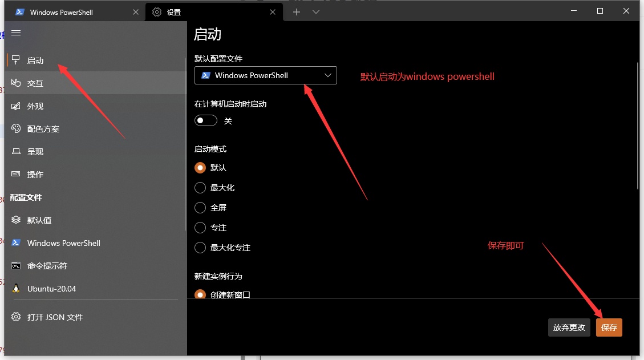Close the 设置 tab
This screenshot has width=644, height=360.
(273, 13)
